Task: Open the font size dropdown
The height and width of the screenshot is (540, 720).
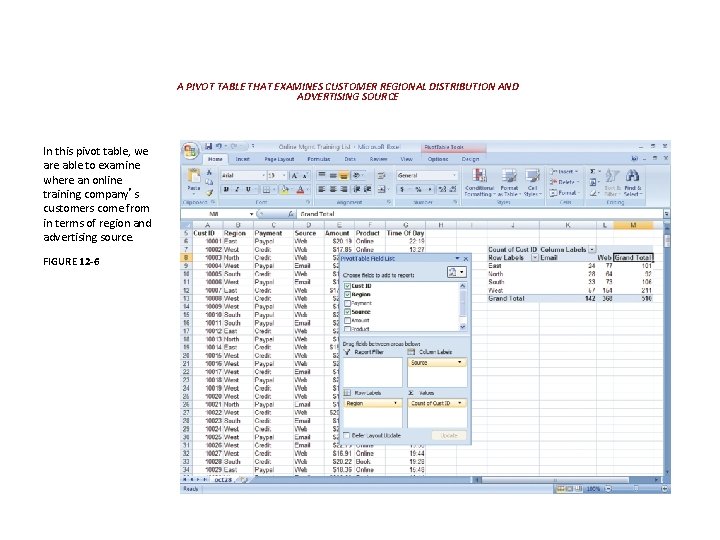Action: 284,175
